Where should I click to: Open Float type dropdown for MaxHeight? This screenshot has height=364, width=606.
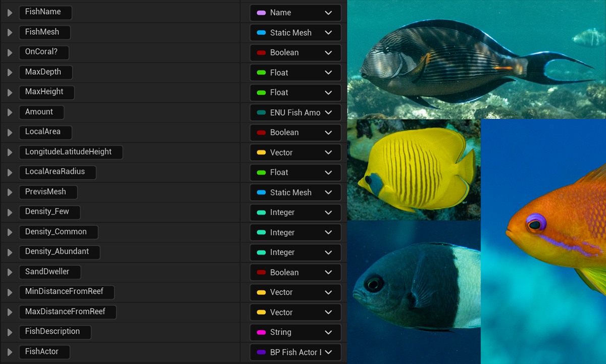pyautogui.click(x=295, y=92)
